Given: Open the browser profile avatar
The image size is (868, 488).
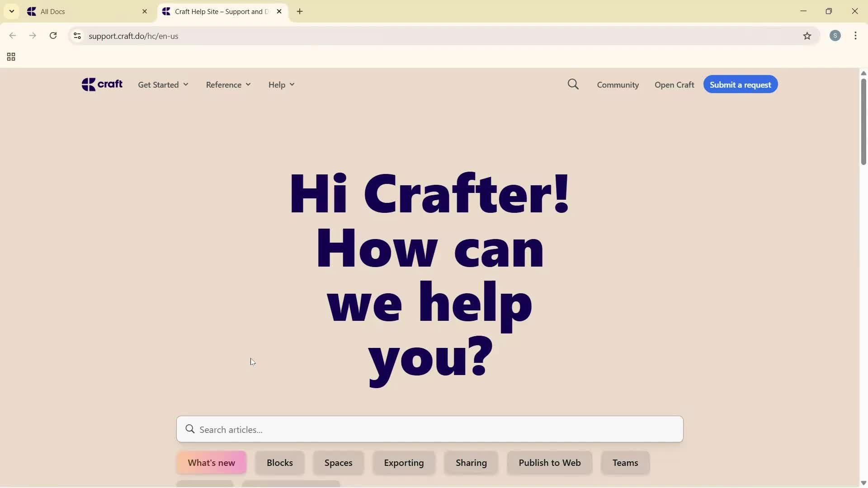Looking at the screenshot, I should pos(835,36).
